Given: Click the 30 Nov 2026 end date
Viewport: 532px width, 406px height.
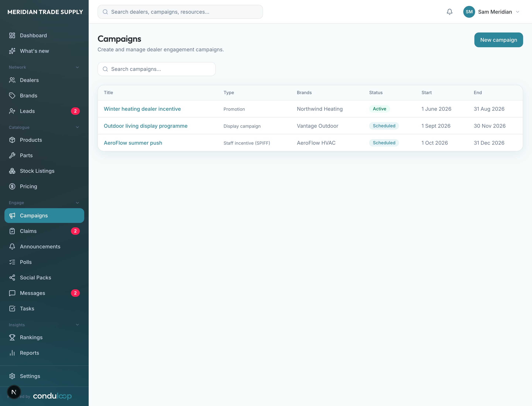Looking at the screenshot, I should 489,126.
